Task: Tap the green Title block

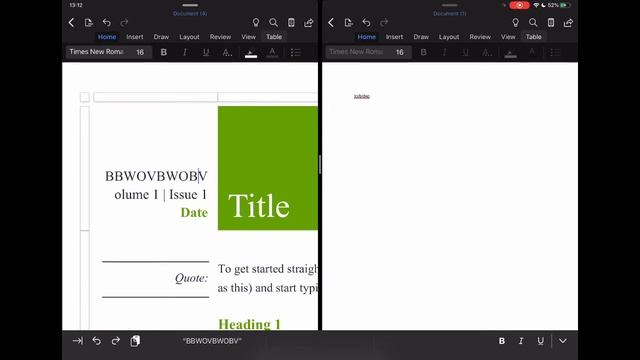Action: [268, 168]
